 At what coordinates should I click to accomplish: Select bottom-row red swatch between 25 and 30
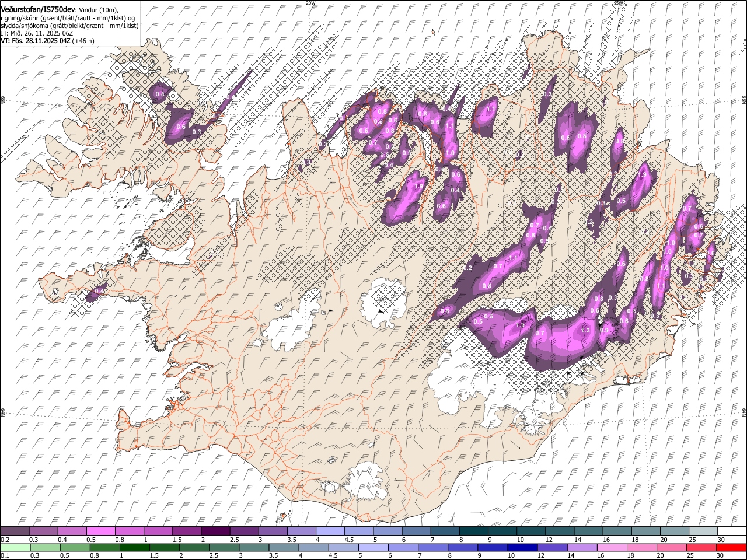[701, 548]
